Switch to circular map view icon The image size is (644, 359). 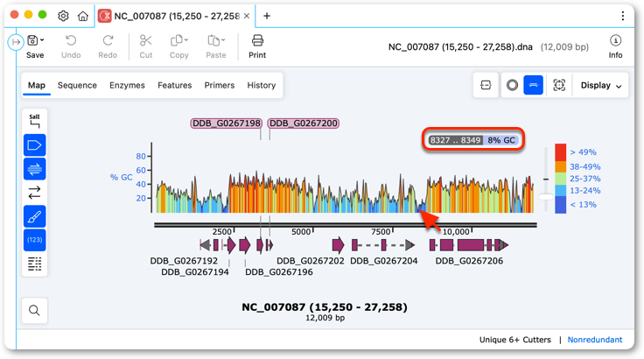pyautogui.click(x=512, y=85)
